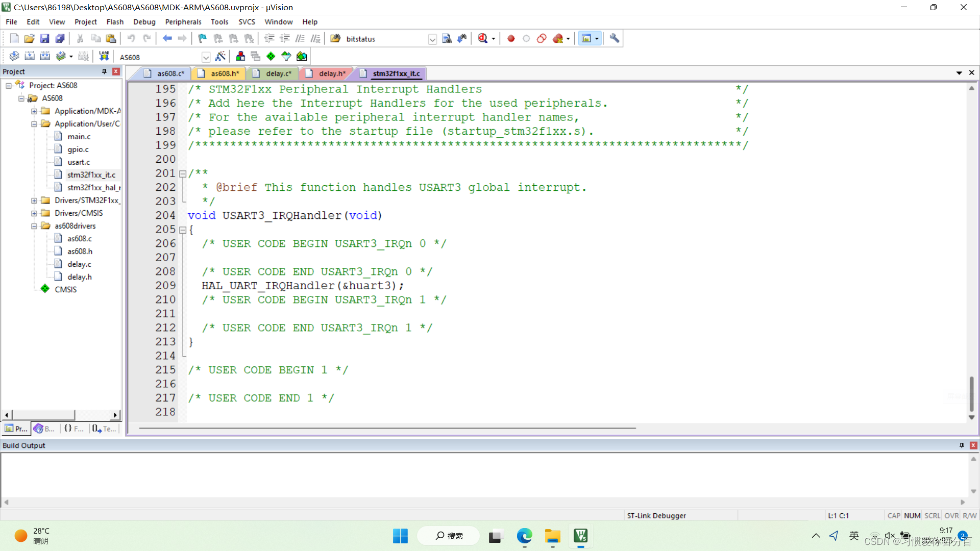
Task: Click the Download (LOAD) to flash icon
Action: point(104,57)
